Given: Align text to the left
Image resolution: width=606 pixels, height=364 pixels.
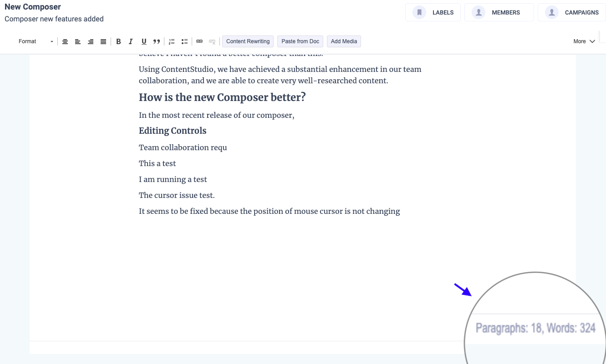Looking at the screenshot, I should [x=78, y=41].
